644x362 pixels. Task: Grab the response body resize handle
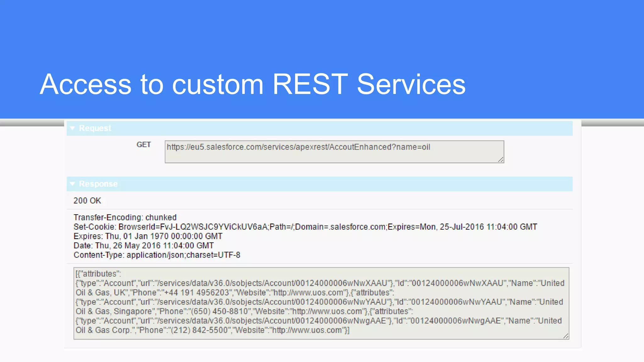[566, 336]
